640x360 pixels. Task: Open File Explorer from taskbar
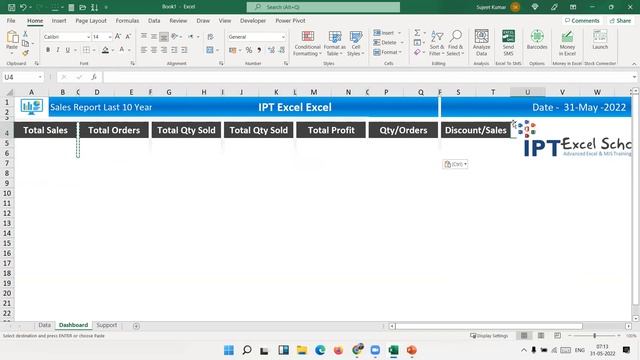(302, 350)
